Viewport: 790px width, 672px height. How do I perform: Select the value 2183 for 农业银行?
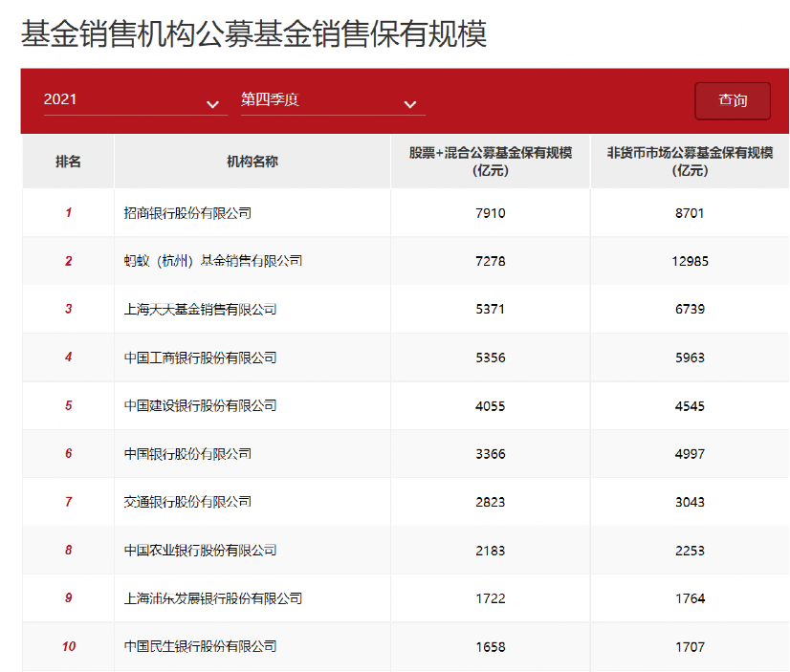(491, 551)
